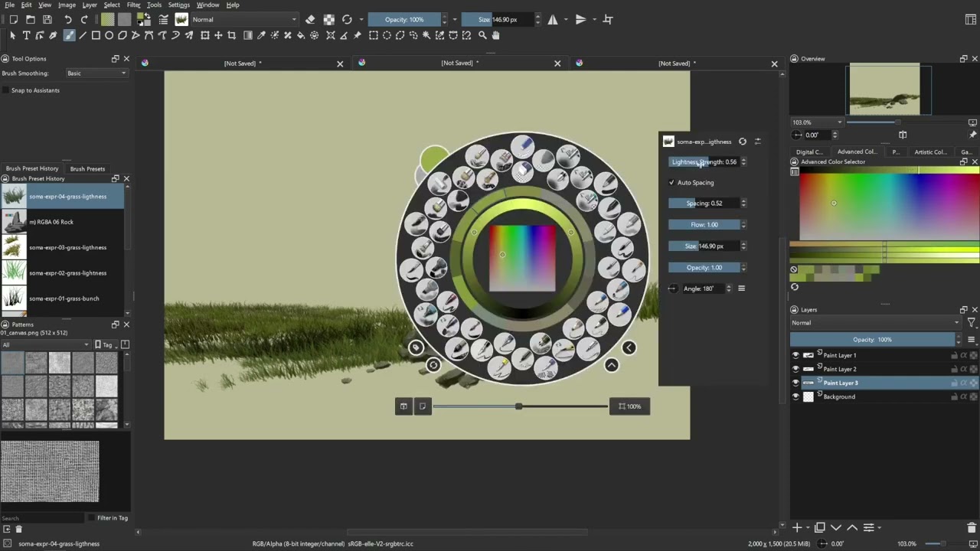Switch to Artistic Color selector tab
Screen dimensions: 980x551
(x=930, y=152)
